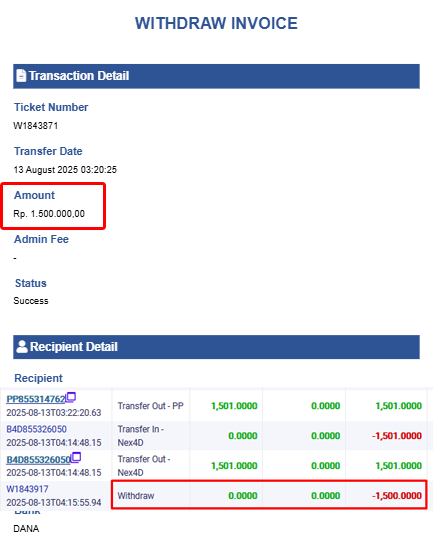Select the Success status value
This screenshot has height=549, width=433.
[31, 301]
